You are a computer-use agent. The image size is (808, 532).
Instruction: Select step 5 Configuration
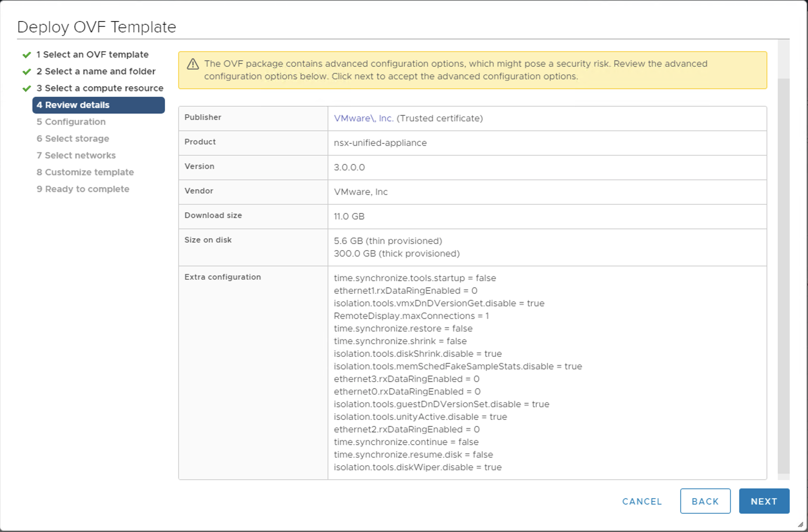click(x=71, y=122)
